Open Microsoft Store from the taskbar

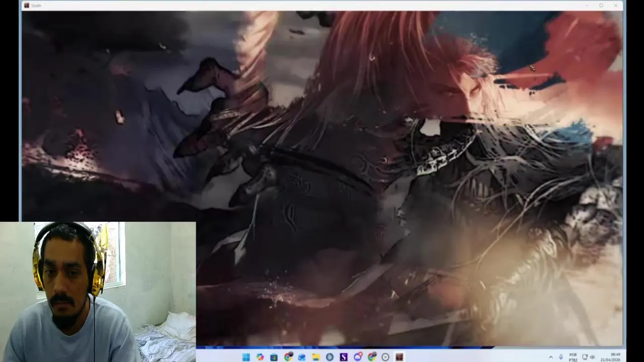[x=274, y=357]
